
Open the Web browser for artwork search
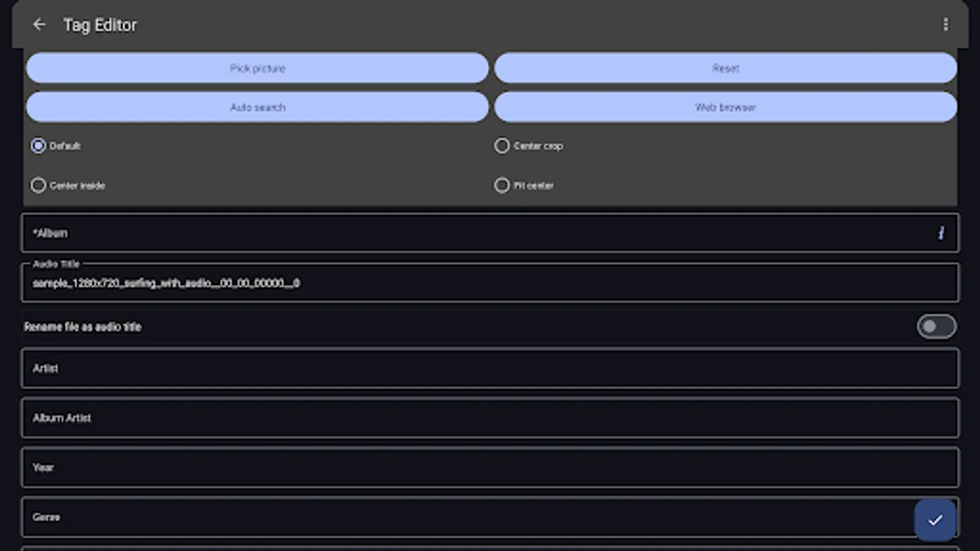coord(726,107)
